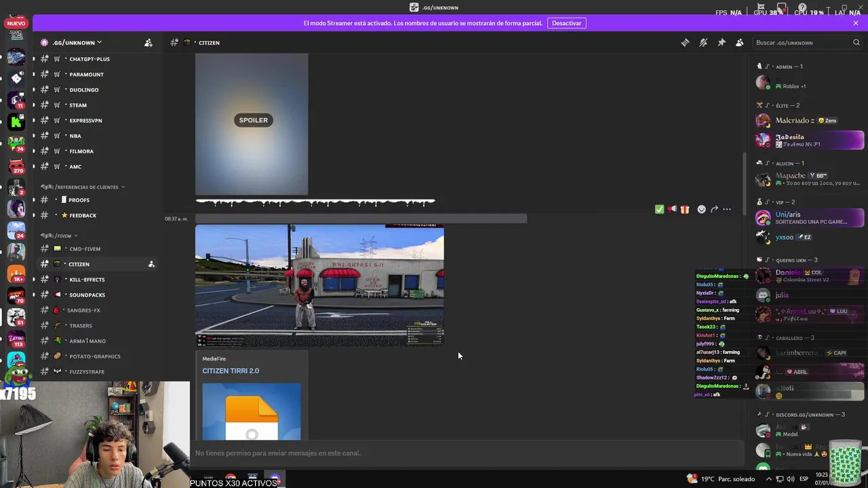Open the EXPRESSVPN channel
868x488 pixels.
point(85,121)
